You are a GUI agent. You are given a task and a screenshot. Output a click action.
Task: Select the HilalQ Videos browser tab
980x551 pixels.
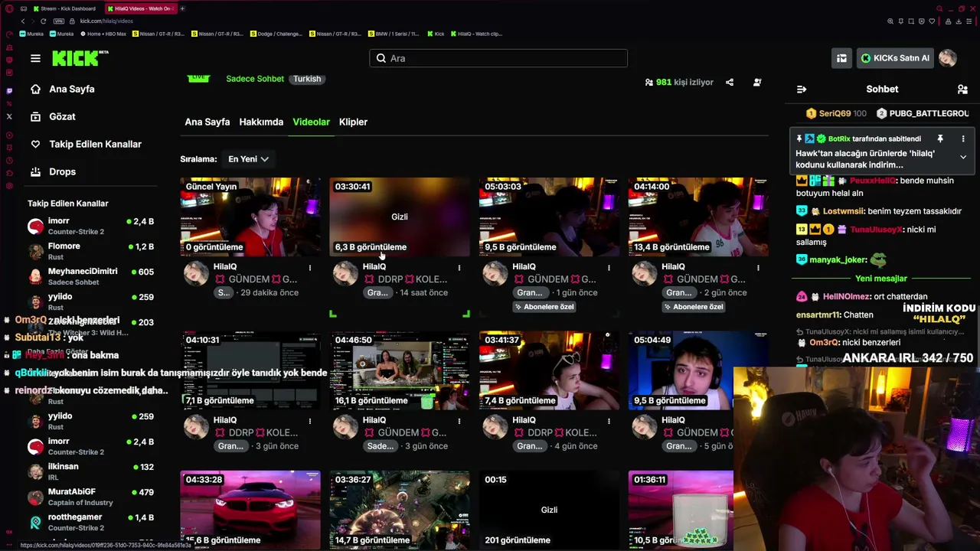click(140, 8)
